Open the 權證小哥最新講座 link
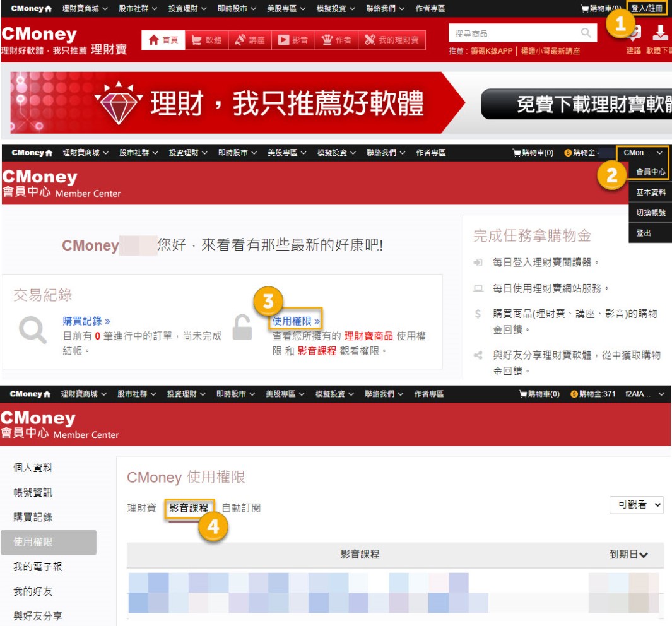 coord(550,51)
